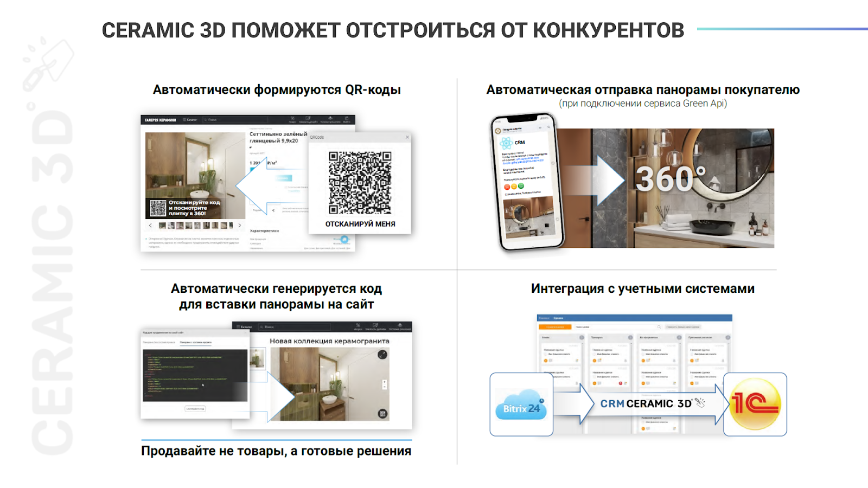Click the CRM Ceramic 3D logo
Image resolution: width=868 pixels, height=488 pixels.
[x=653, y=403]
